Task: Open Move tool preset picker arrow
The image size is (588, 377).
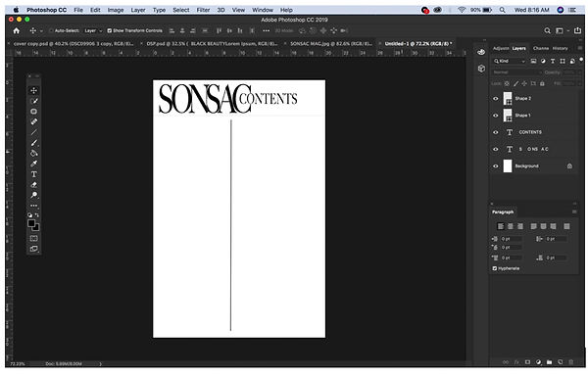Action: [41, 30]
